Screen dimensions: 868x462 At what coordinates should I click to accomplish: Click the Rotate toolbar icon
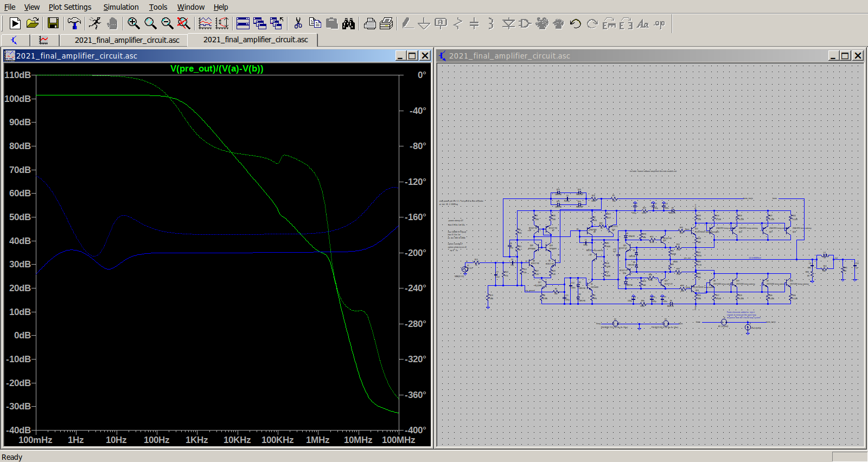609,23
